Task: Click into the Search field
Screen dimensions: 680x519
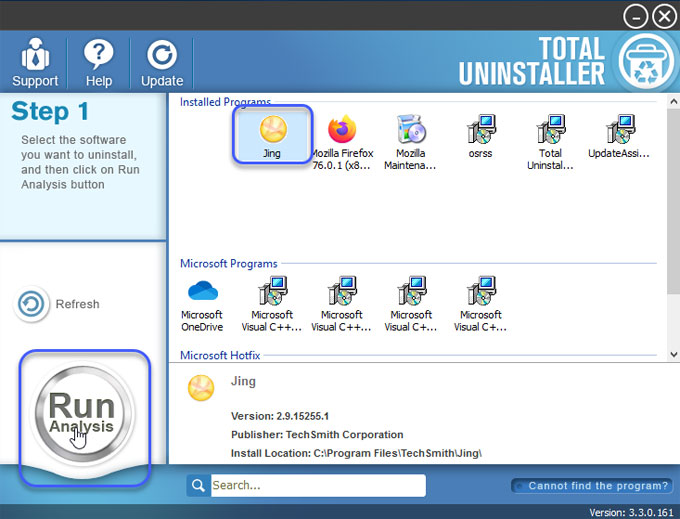Action: (x=318, y=485)
